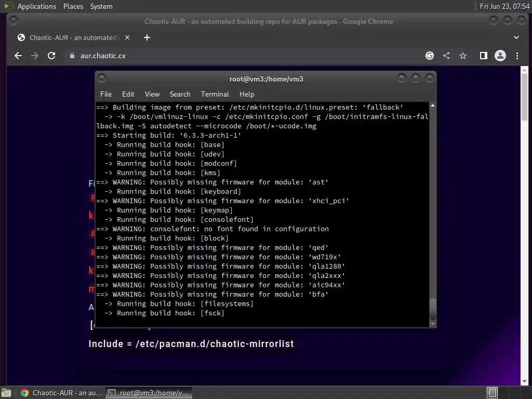Click the lock icon beside aur.chaotic.cx
Screen dimensions: 532x399
(72, 56)
